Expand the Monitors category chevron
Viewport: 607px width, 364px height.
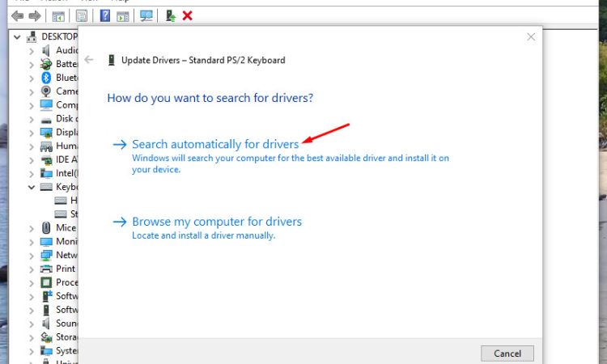point(32,243)
